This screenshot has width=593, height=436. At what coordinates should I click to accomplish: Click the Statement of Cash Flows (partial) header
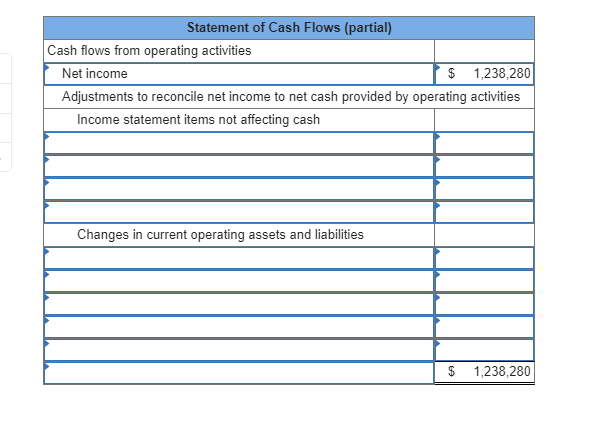click(289, 28)
